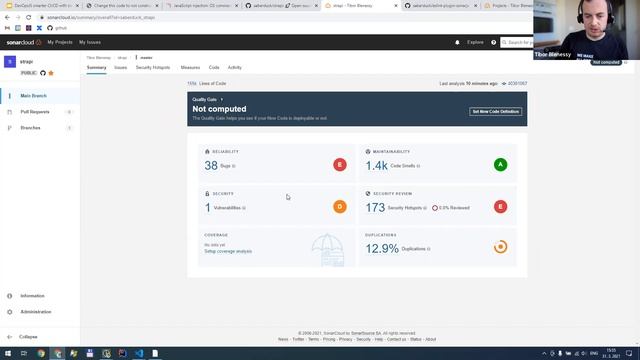The image size is (640, 360).
Task: Click the Setup coverage analysis link
Action: (228, 251)
